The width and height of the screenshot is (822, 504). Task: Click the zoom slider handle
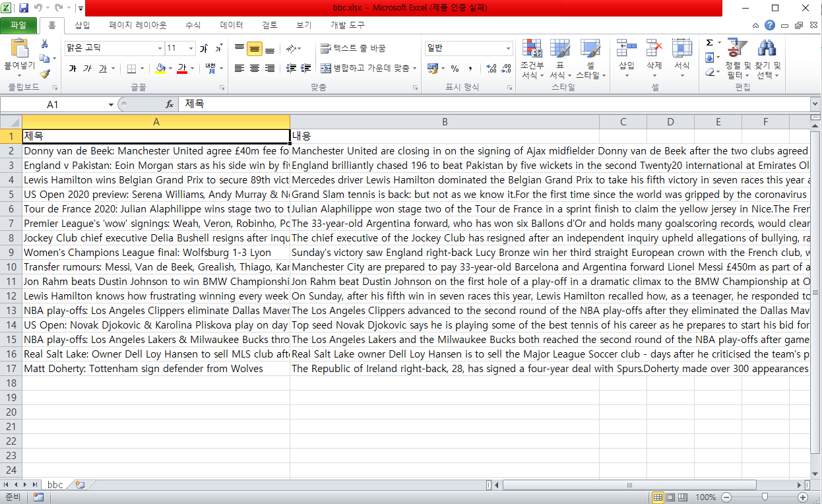coord(764,497)
